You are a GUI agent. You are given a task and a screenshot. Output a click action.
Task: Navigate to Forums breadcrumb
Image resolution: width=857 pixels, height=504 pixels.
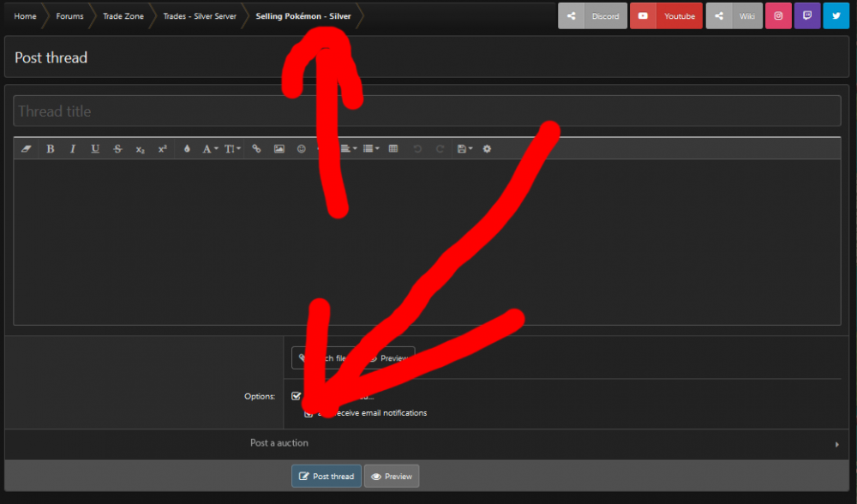[x=69, y=16]
